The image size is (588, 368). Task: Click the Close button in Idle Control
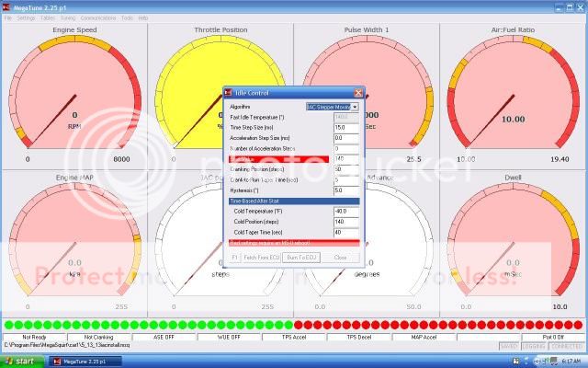tap(340, 258)
